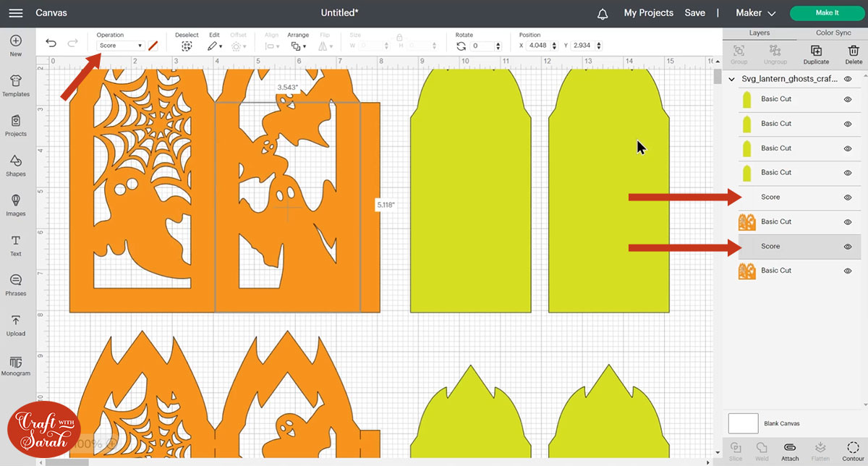Screen dimensions: 868x466
Task: Toggle visibility of Svg_lantern_ghosts group
Action: [848, 79]
